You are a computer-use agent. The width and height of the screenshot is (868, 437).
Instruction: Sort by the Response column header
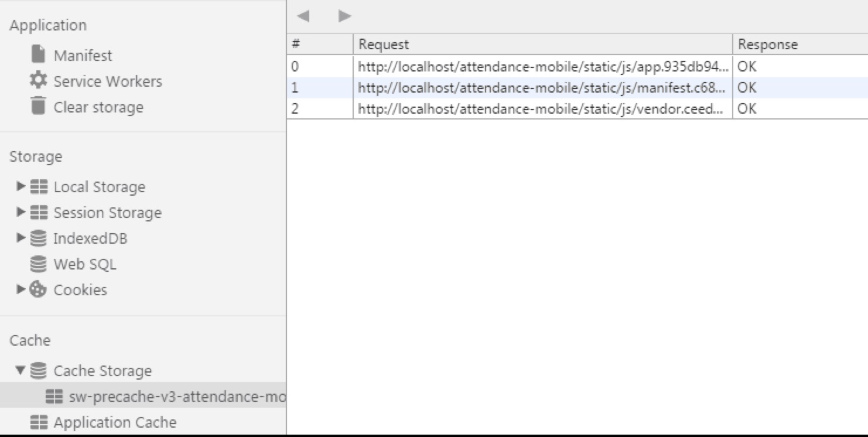click(800, 45)
